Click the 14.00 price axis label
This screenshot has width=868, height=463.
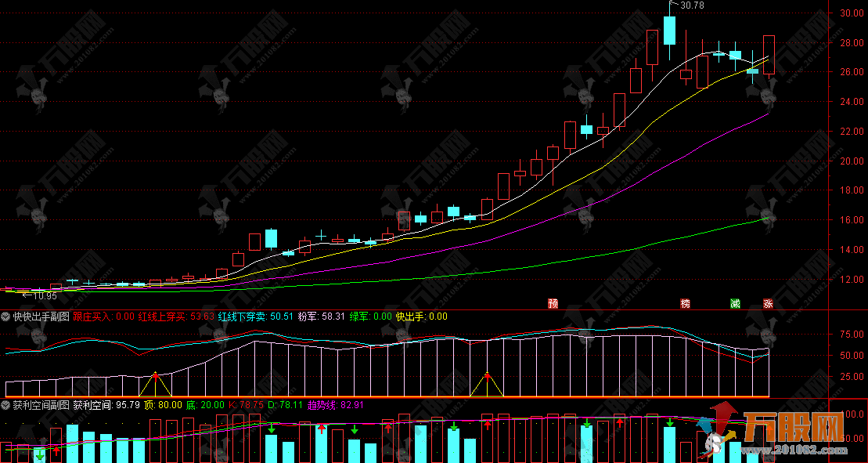(852, 250)
